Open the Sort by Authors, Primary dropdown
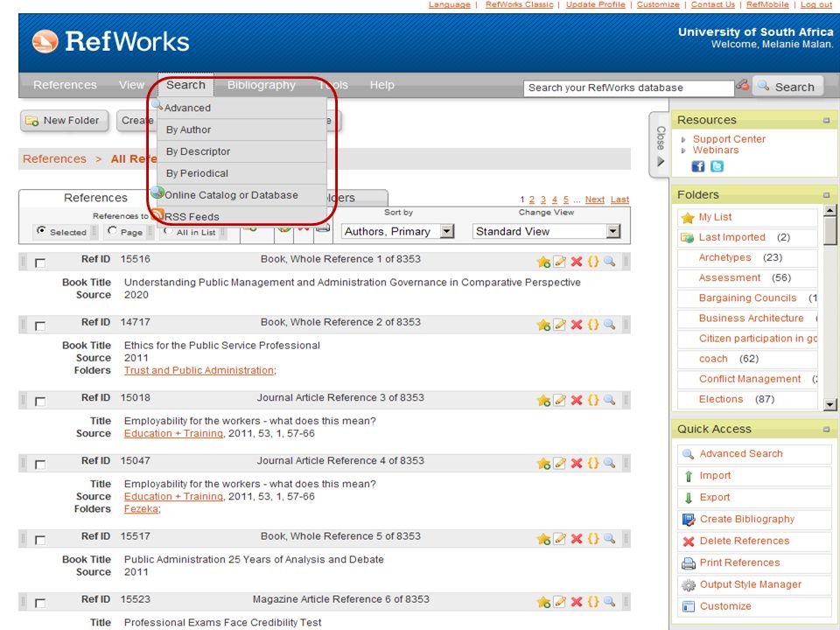 click(x=398, y=231)
